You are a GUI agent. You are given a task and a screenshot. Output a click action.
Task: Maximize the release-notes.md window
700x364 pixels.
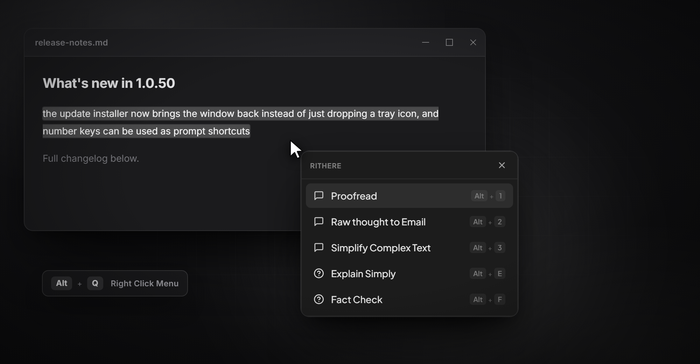pos(449,42)
